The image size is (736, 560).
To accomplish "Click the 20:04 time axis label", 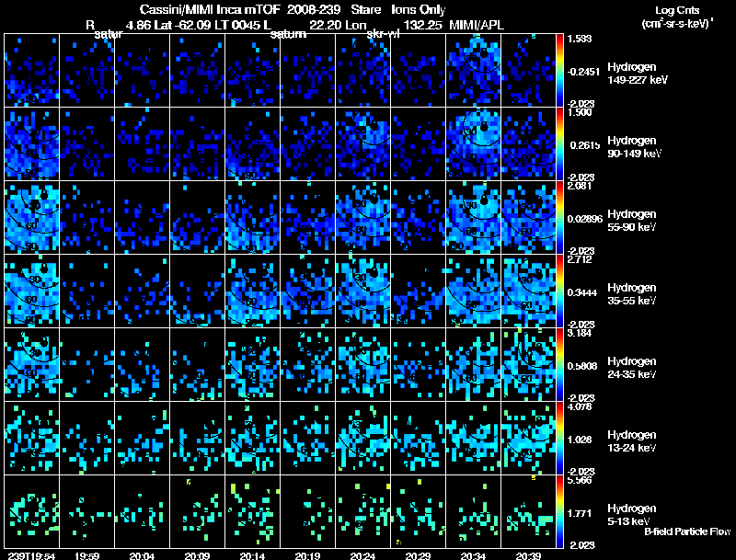I will (x=142, y=555).
